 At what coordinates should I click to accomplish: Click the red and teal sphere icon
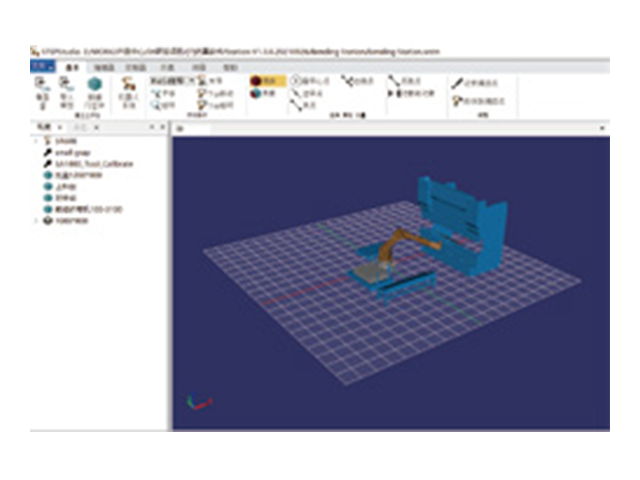click(256, 93)
